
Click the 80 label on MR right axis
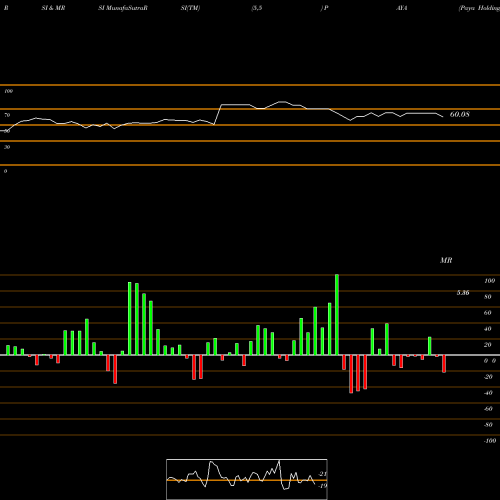click(x=488, y=297)
